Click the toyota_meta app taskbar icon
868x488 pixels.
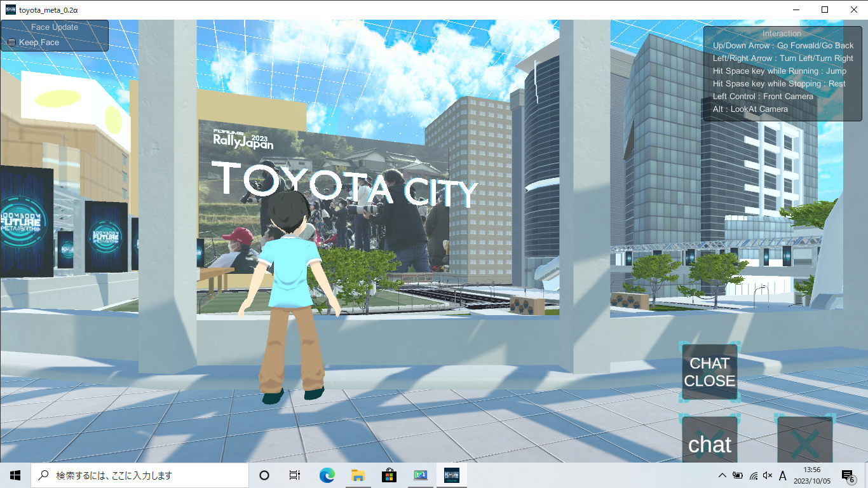[x=452, y=475]
